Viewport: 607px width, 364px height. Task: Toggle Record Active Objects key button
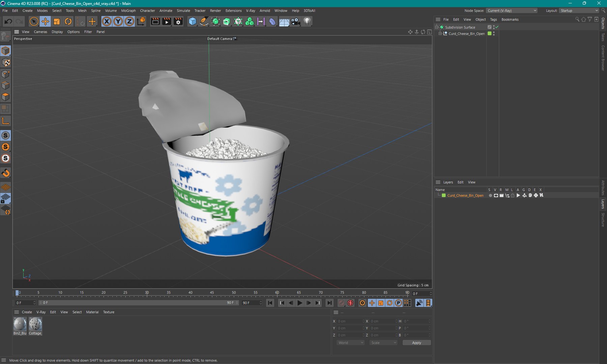click(x=342, y=303)
